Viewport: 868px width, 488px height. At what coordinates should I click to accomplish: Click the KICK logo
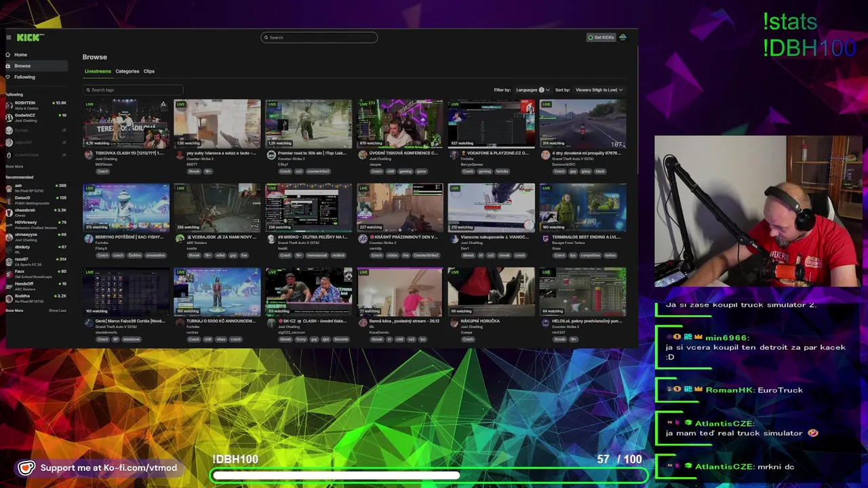(30, 37)
